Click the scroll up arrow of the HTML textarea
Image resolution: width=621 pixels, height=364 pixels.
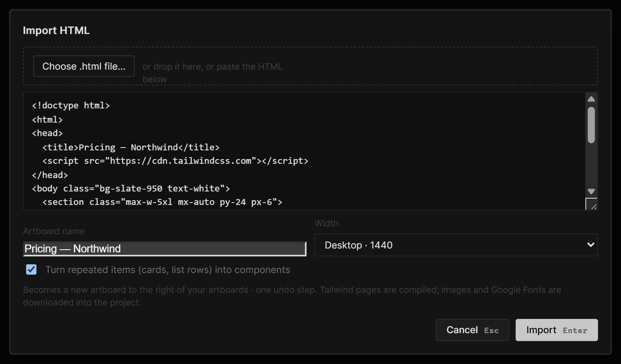point(591,99)
